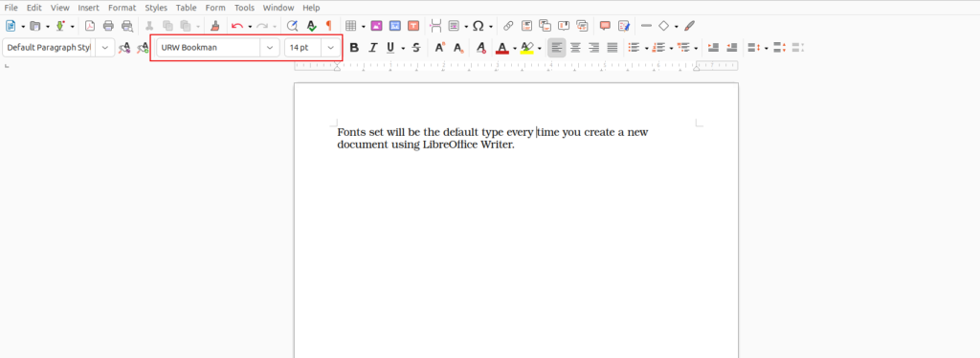Apply Subscript formatting
Screen dimensions: 980x358
click(458, 48)
